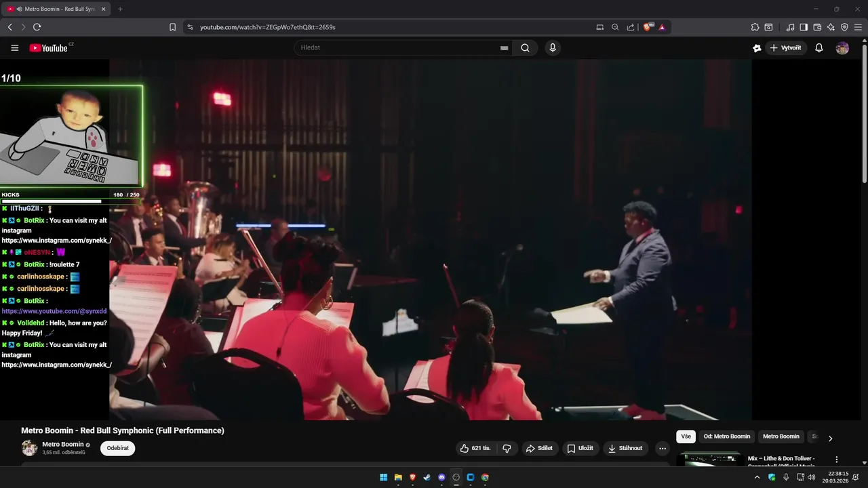Click the magnifier search button
Image resolution: width=868 pixels, height=488 pixels.
[x=525, y=48]
